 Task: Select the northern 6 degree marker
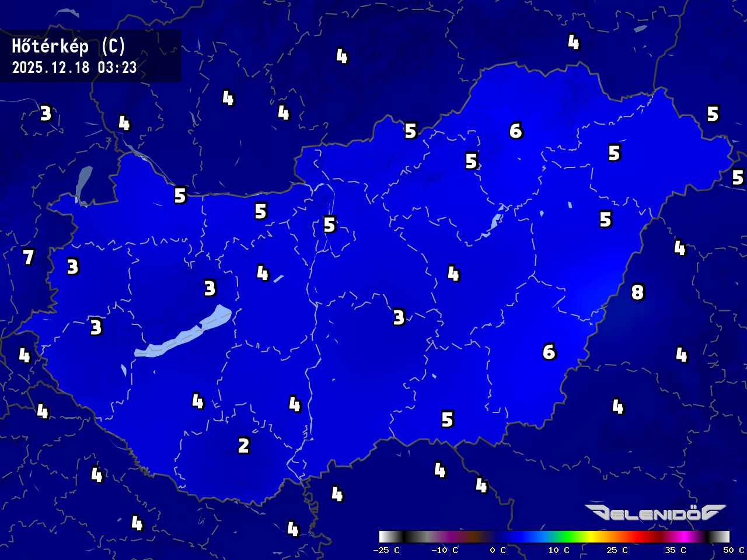point(516,131)
